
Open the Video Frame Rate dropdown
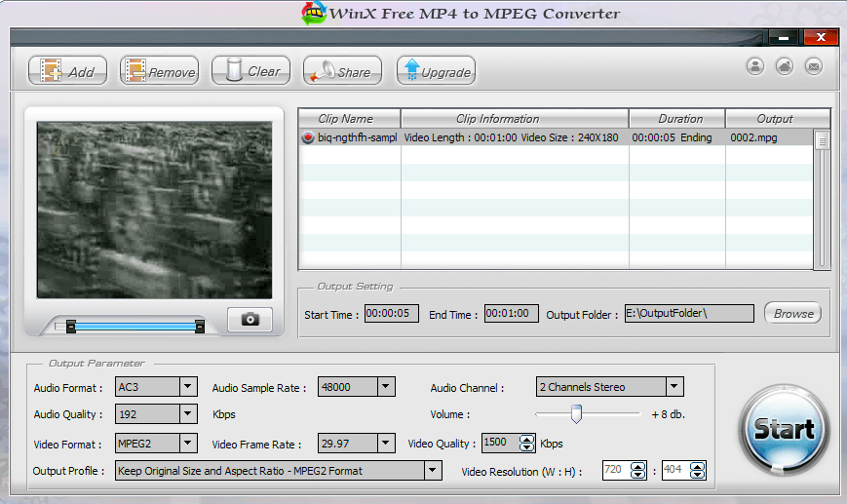(386, 444)
